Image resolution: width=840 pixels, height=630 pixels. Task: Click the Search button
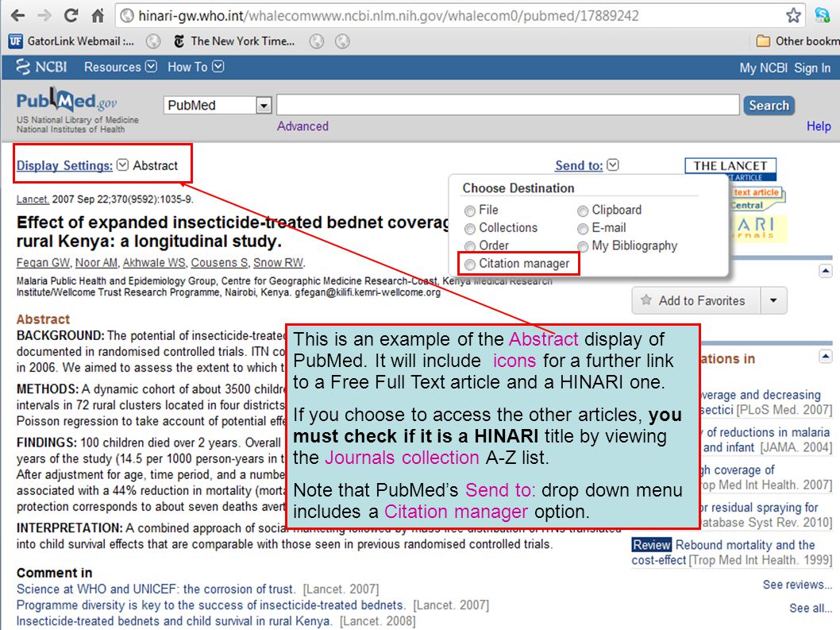point(769,105)
